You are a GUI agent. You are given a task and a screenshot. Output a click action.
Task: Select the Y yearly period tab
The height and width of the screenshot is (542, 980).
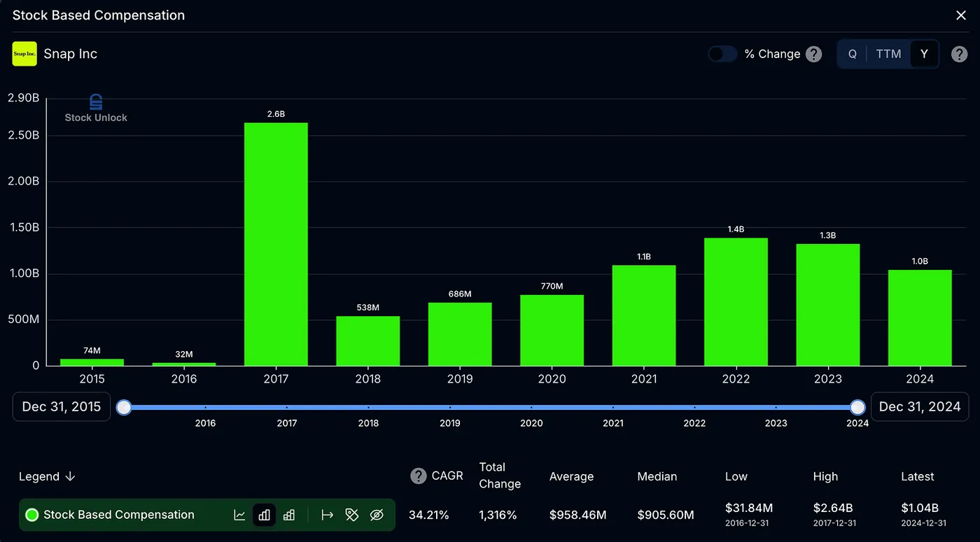pyautogui.click(x=924, y=54)
